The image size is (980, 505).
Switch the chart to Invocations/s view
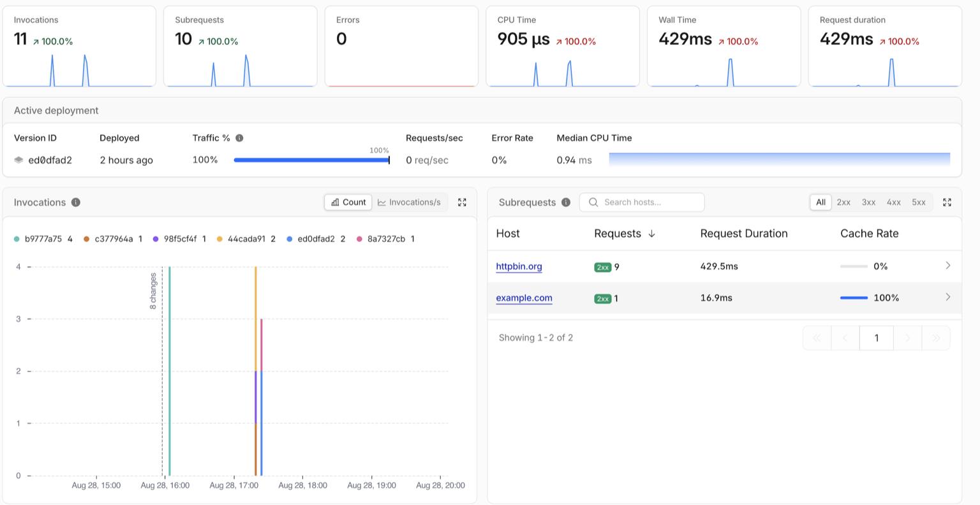[x=409, y=202]
